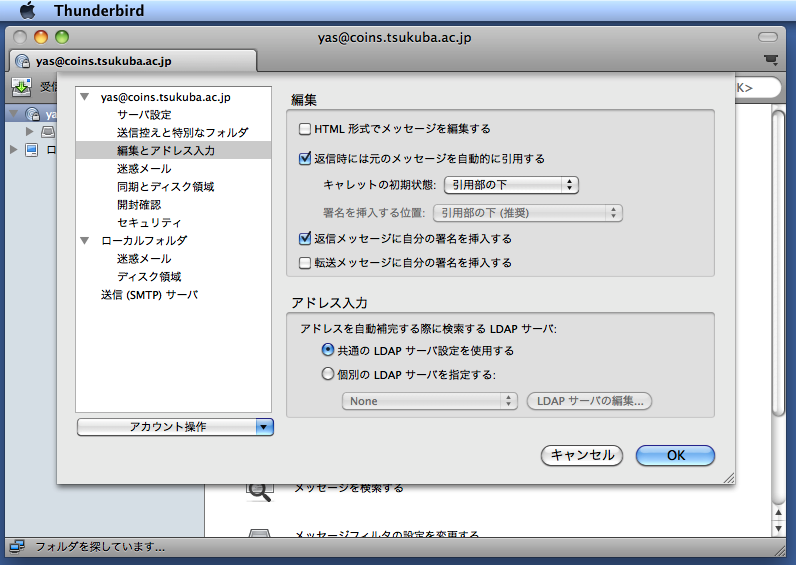
Task: Select 送信 (SMTP) サーバ item
Action: 150,295
